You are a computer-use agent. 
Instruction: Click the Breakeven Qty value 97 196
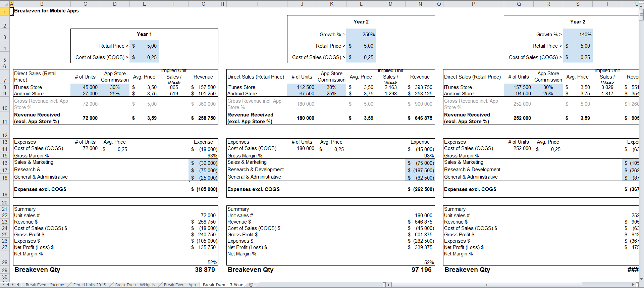(x=420, y=270)
